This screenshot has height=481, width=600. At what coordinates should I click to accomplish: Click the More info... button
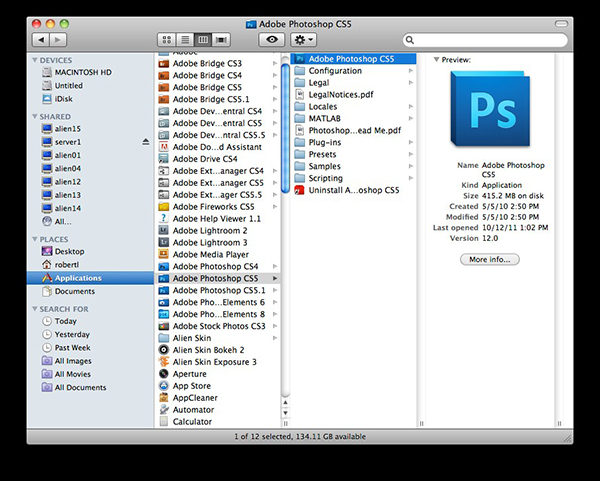[489, 259]
